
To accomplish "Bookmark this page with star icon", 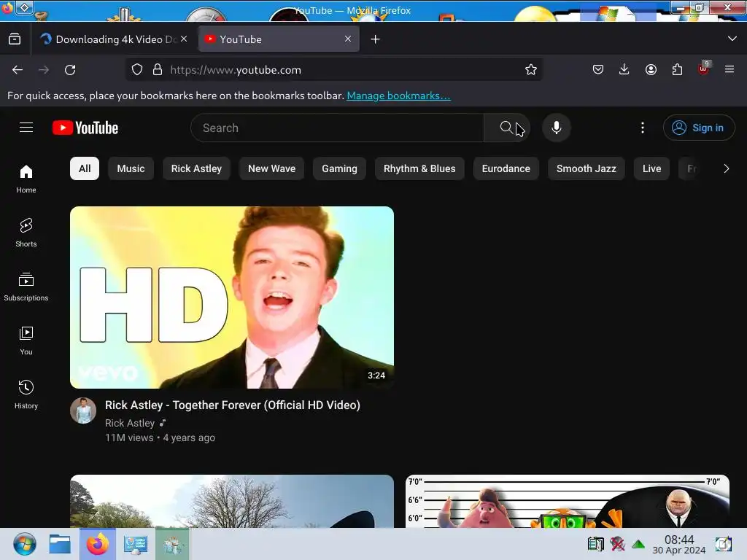I will (x=531, y=69).
